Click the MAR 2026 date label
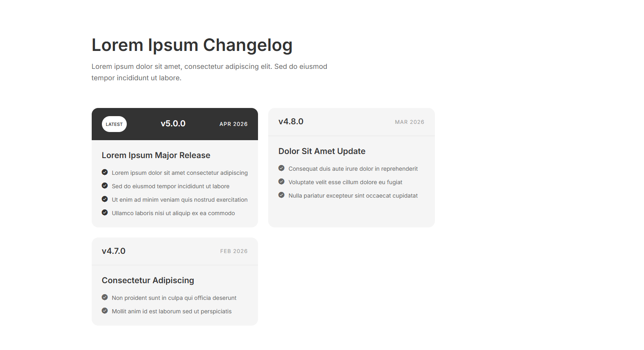 (409, 122)
